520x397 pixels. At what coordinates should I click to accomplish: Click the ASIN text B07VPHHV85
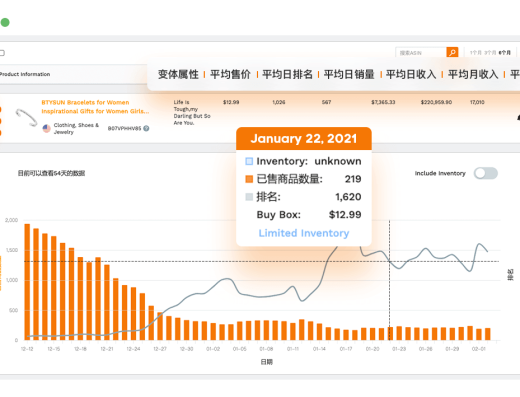(x=124, y=128)
